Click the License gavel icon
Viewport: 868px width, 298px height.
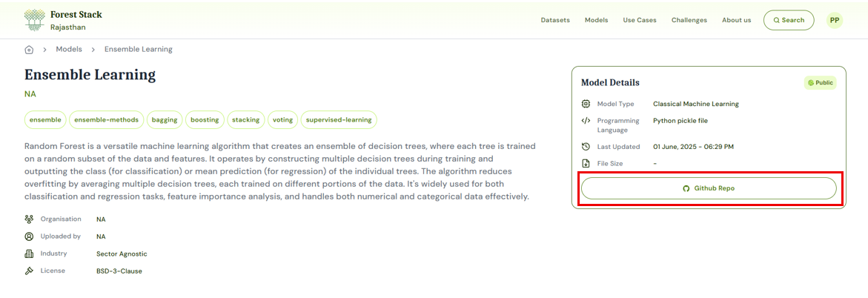[29, 271]
